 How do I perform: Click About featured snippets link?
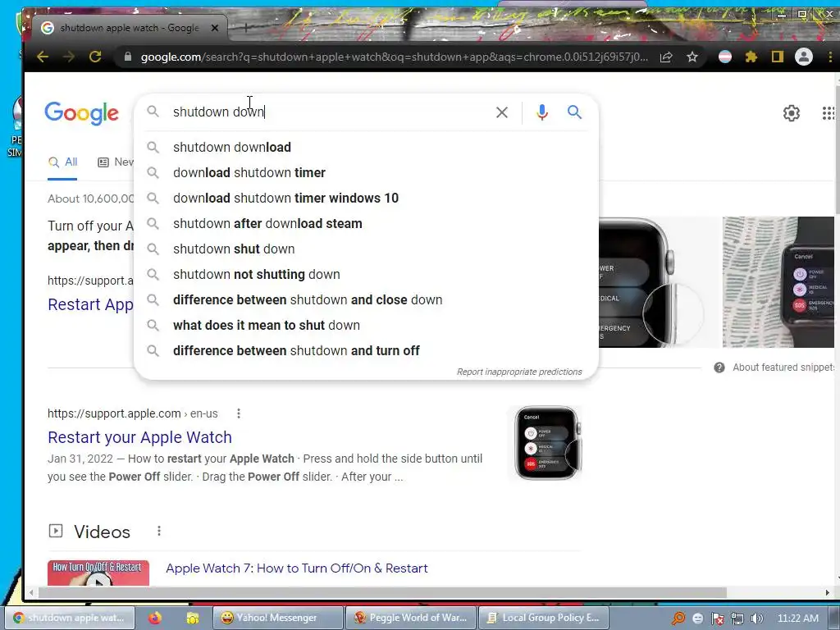pyautogui.click(x=783, y=367)
